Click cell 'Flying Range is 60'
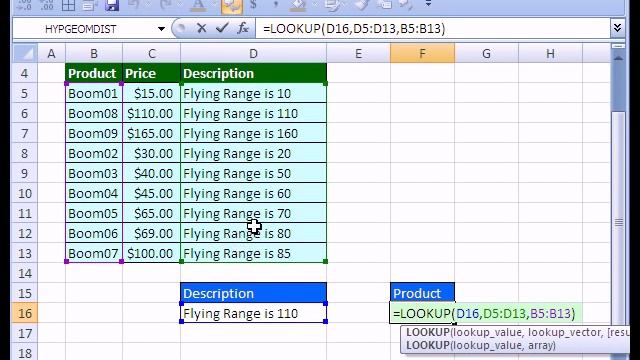 coord(253,193)
